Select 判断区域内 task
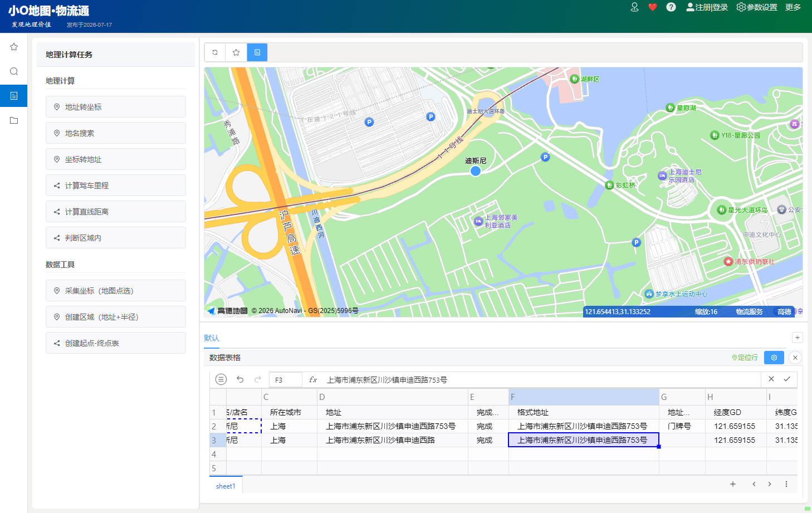Screen dimensions: 812x513 click(x=116, y=238)
